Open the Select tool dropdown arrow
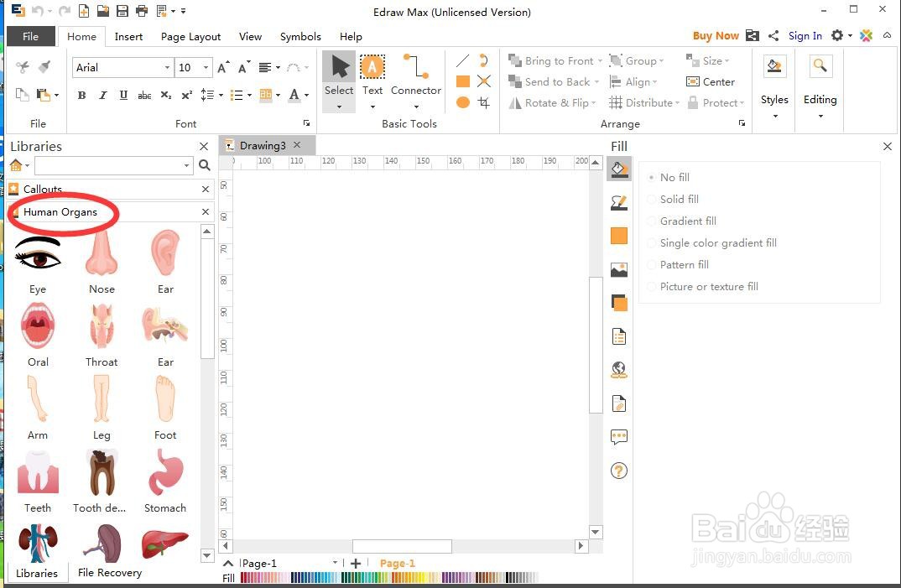 coord(339,107)
